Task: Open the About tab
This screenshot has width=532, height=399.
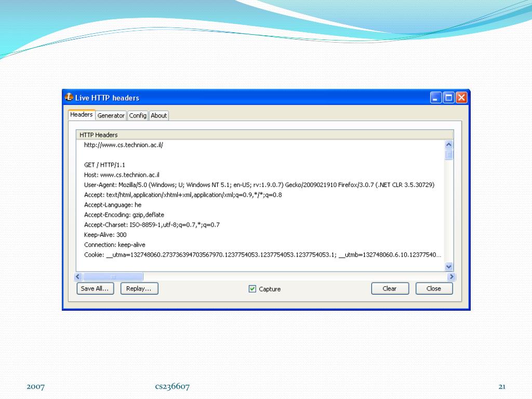Action: click(159, 116)
